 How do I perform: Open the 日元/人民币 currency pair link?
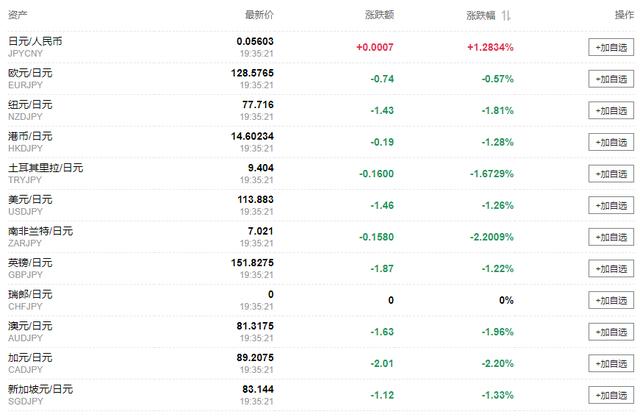[33, 40]
